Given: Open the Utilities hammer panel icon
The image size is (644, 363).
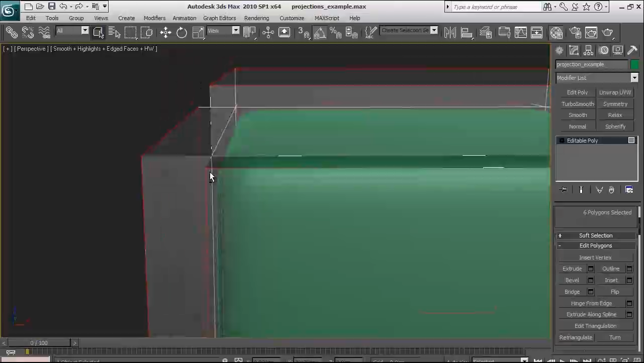Looking at the screenshot, I should (x=632, y=50).
